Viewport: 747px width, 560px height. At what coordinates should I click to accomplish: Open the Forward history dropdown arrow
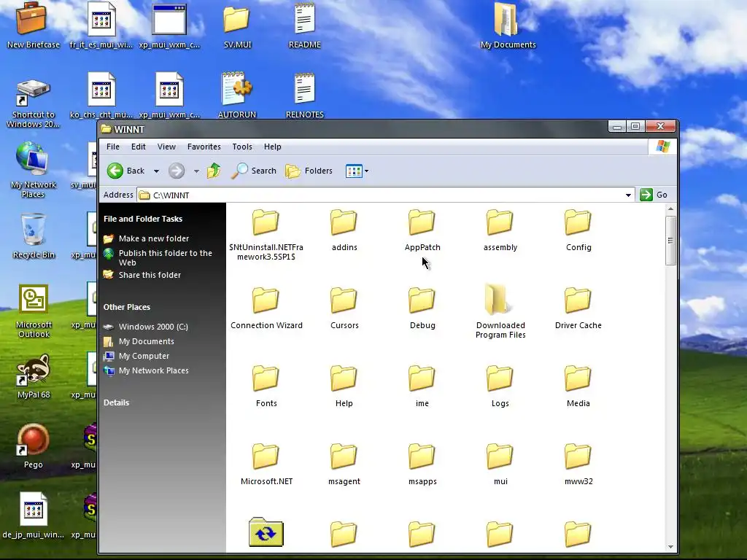pos(196,171)
